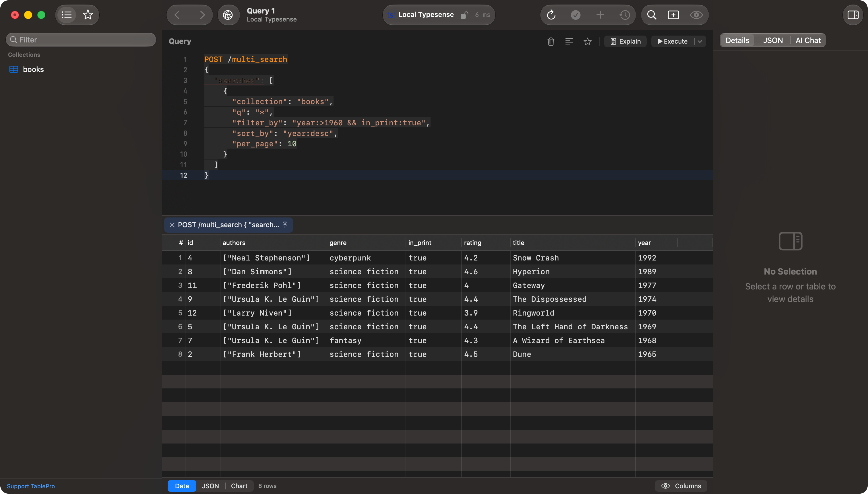This screenshot has height=494, width=868.
Task: Click the checkmark commit icon
Action: pyautogui.click(x=576, y=15)
